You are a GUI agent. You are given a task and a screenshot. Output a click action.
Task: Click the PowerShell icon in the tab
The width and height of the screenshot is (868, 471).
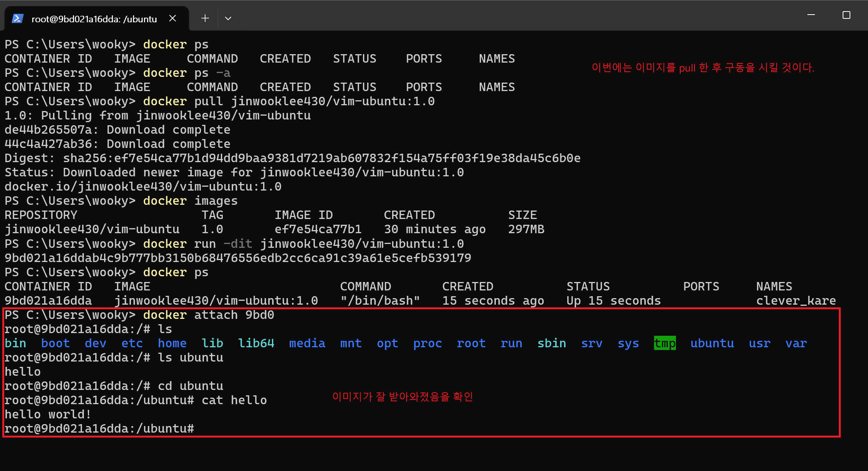[x=18, y=18]
